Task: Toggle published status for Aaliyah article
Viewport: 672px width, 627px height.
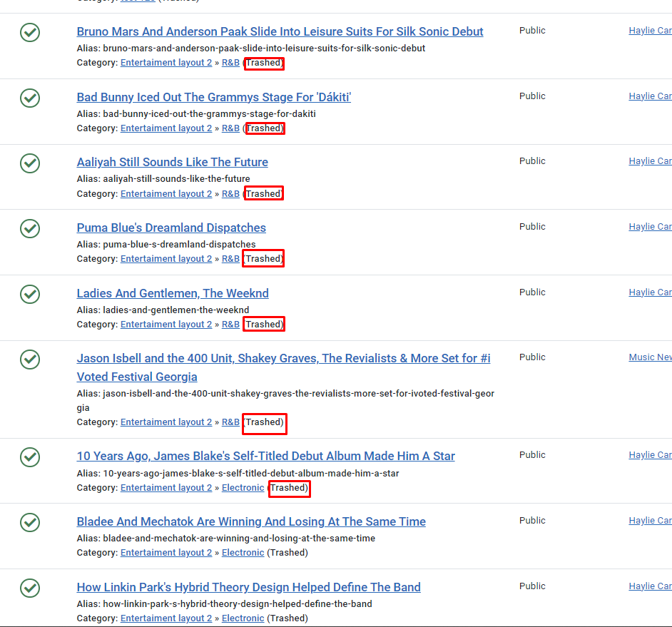Action: click(30, 163)
